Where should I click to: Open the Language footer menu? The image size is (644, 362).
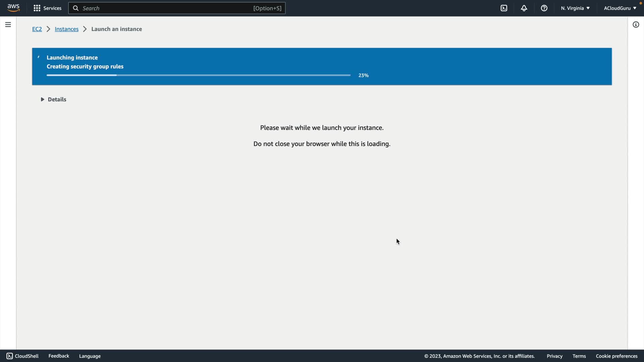90,356
